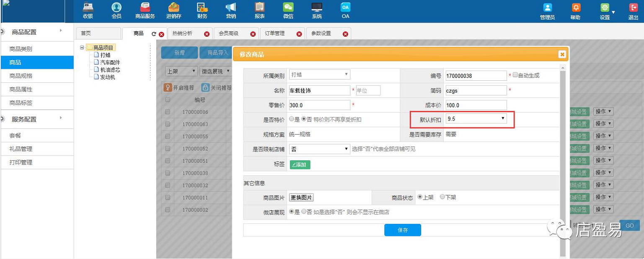Click the 微信 WeChat icon
The width and height of the screenshot is (644, 259).
[288, 8]
